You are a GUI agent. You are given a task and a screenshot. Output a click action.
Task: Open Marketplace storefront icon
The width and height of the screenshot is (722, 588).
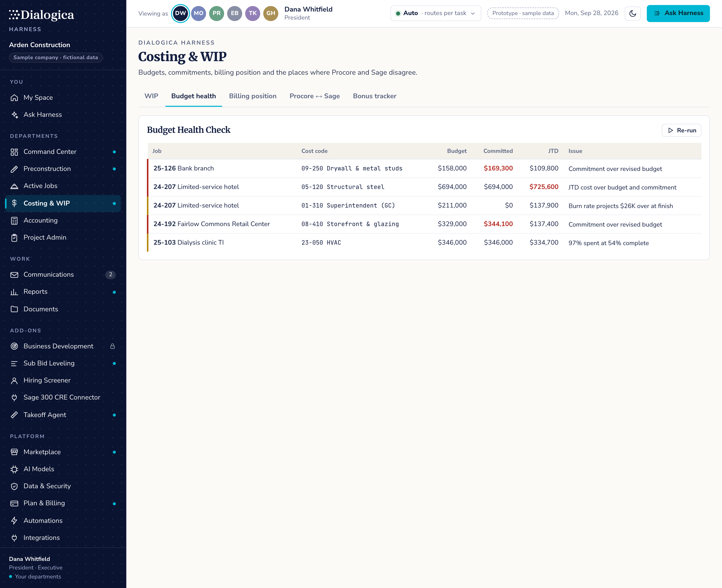pos(14,452)
